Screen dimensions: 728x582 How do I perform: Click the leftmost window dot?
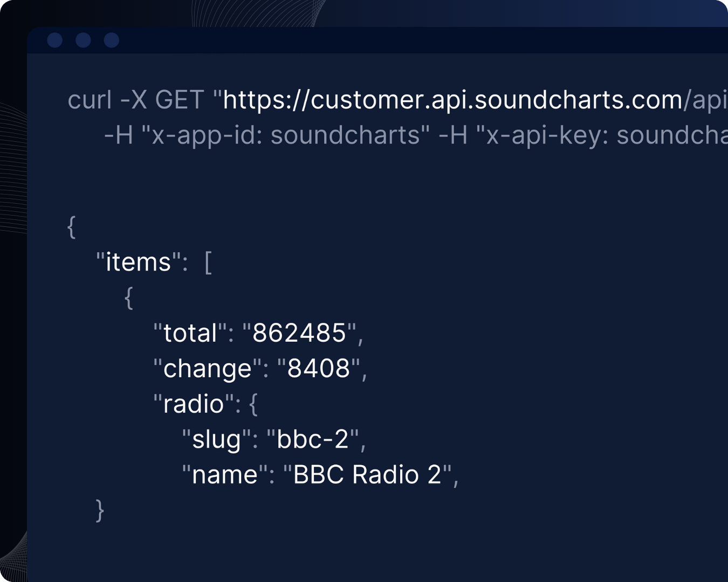55,40
